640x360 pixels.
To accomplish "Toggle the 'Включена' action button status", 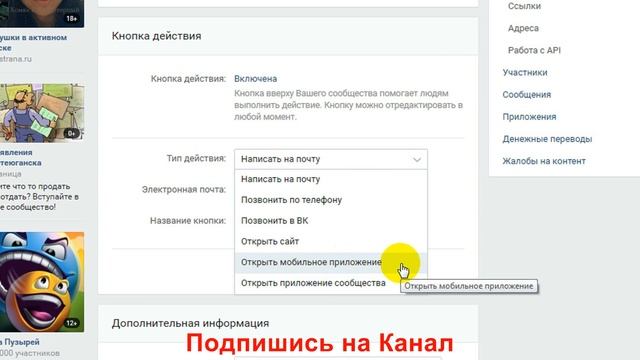I will [x=256, y=79].
